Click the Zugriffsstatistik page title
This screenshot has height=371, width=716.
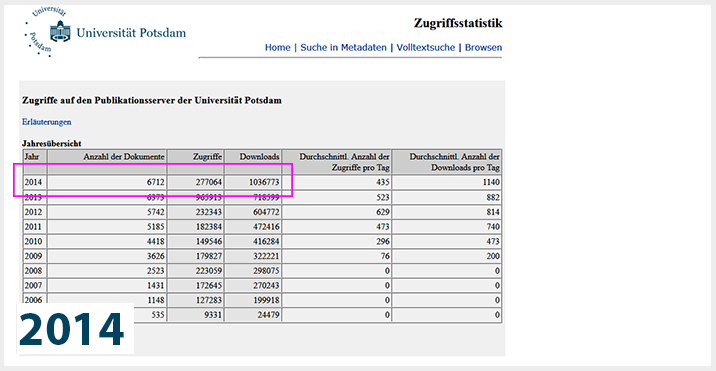[458, 23]
